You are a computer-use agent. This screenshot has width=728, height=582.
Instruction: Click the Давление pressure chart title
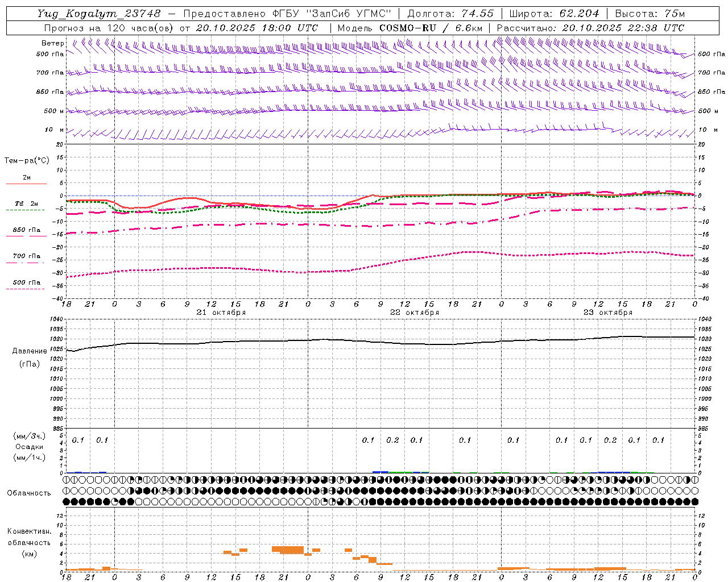[30, 351]
